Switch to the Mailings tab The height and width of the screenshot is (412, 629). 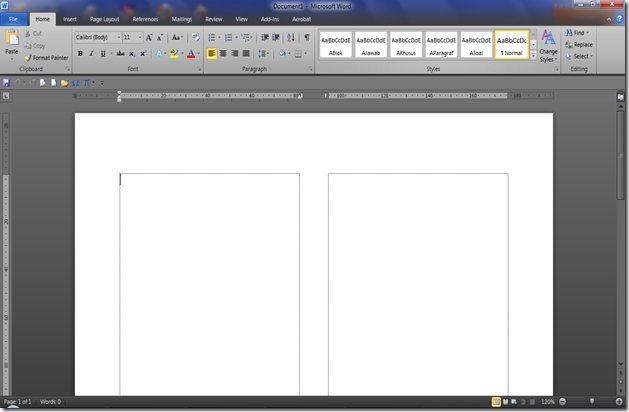pyautogui.click(x=182, y=19)
